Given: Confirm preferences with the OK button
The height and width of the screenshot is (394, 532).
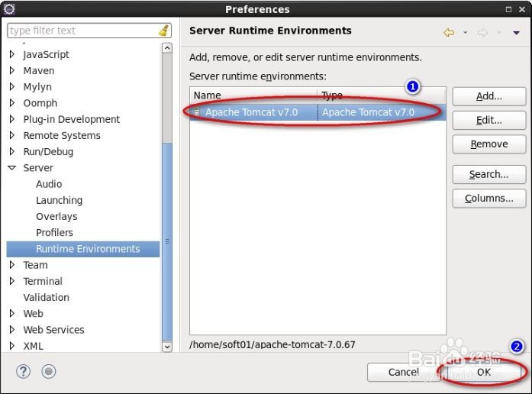Looking at the screenshot, I should coord(484,373).
